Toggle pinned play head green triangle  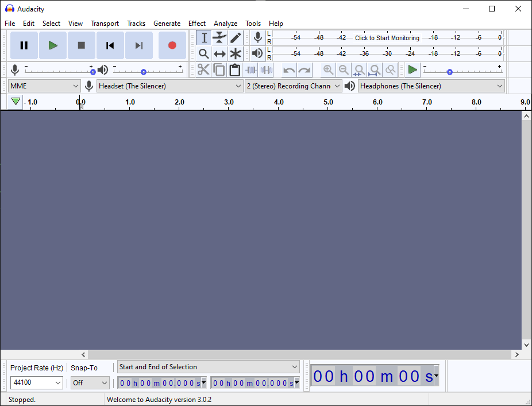click(16, 102)
